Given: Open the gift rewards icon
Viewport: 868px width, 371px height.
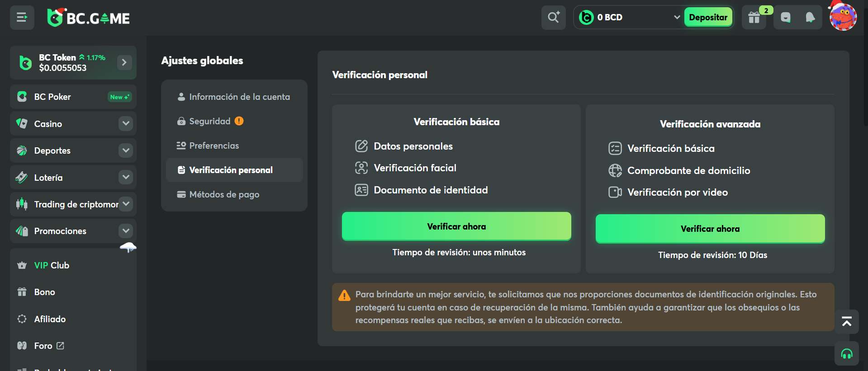Looking at the screenshot, I should (754, 18).
